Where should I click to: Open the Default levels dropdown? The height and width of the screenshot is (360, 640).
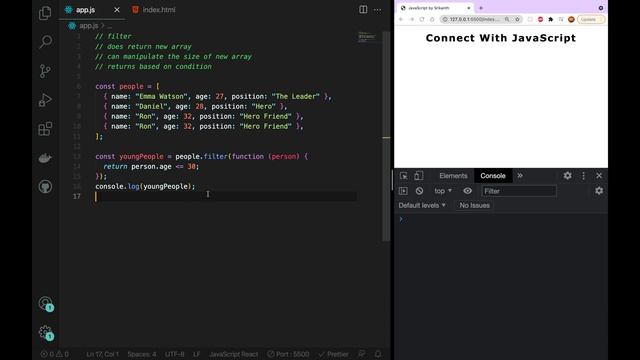pos(422,205)
